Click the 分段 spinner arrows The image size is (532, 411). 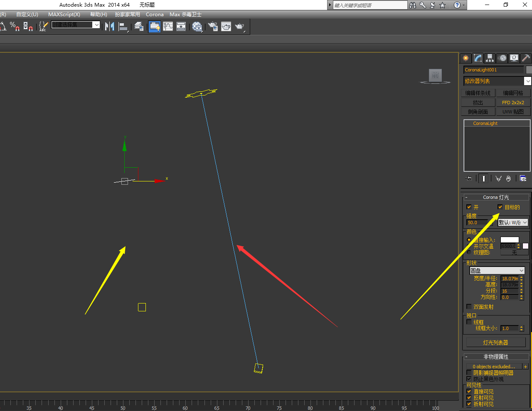click(522, 291)
